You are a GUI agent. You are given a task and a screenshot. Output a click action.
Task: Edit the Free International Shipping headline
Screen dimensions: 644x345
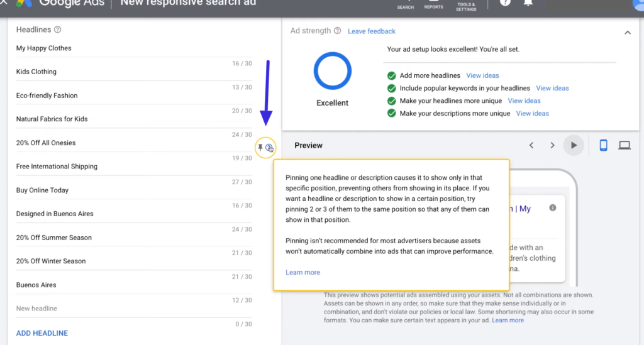[134, 167]
